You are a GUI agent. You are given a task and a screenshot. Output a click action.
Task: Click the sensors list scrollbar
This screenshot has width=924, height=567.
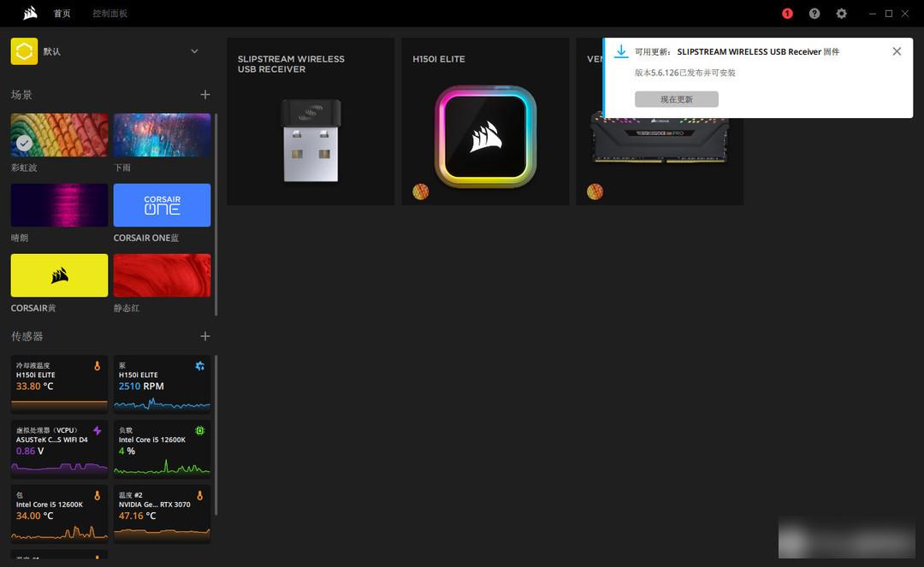[216, 435]
